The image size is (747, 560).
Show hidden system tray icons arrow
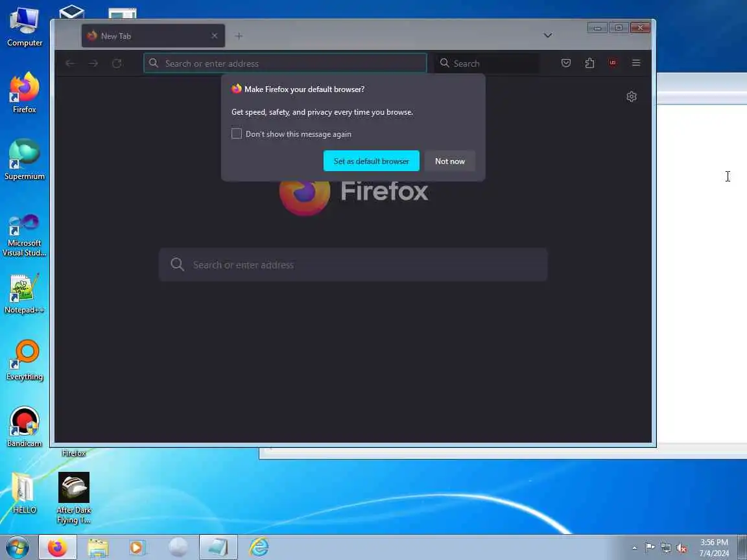coord(634,548)
